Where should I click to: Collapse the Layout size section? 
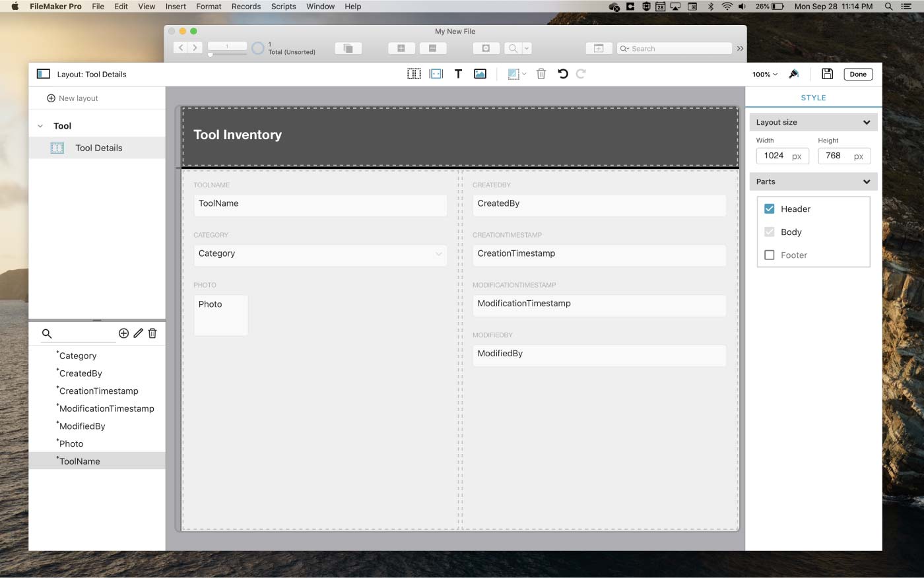(866, 122)
